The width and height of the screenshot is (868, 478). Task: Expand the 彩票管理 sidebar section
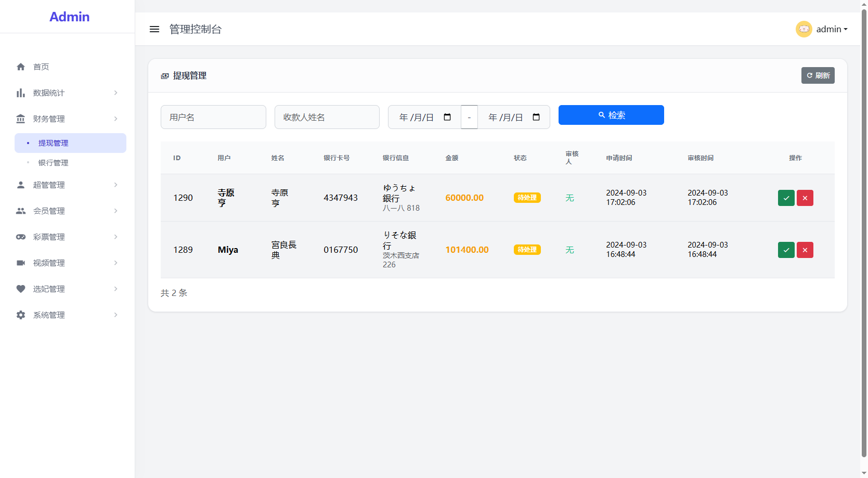pos(115,237)
